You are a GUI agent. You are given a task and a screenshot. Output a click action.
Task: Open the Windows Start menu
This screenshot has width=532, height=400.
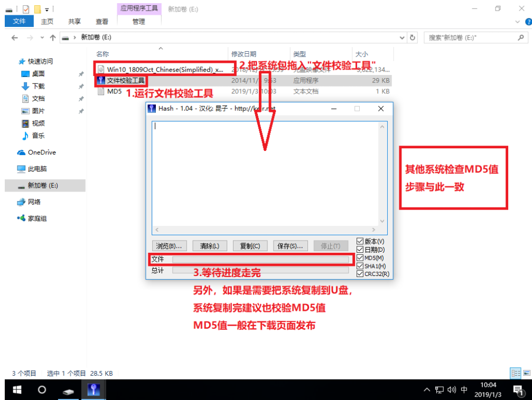[16, 389]
